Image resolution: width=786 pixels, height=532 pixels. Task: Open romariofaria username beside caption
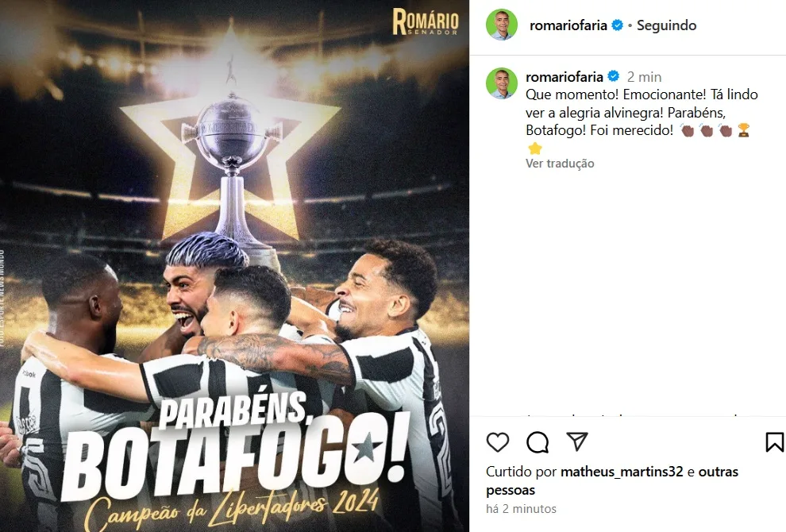(564, 77)
